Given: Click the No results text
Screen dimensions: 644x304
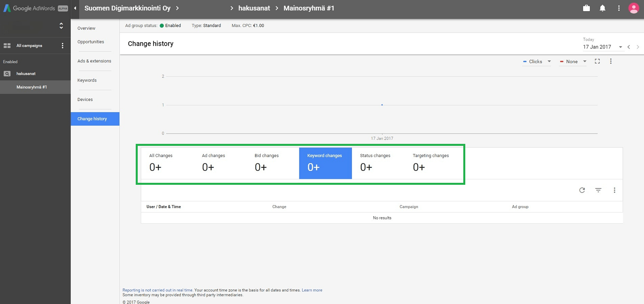Looking at the screenshot, I should [x=382, y=218].
